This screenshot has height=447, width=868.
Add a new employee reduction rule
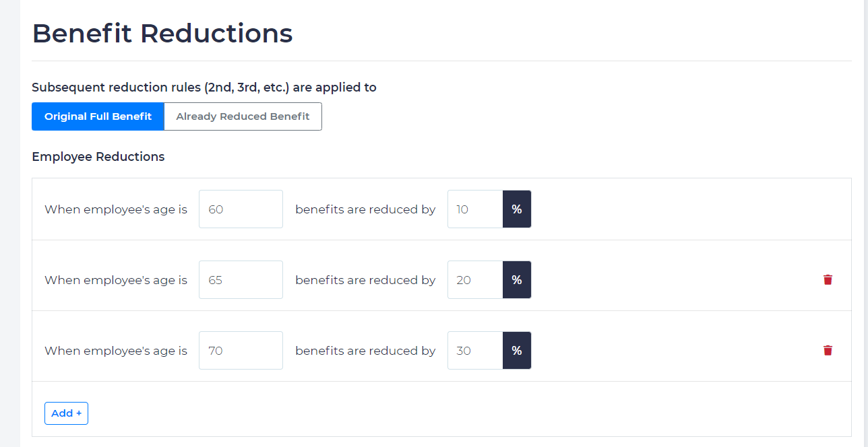(66, 413)
